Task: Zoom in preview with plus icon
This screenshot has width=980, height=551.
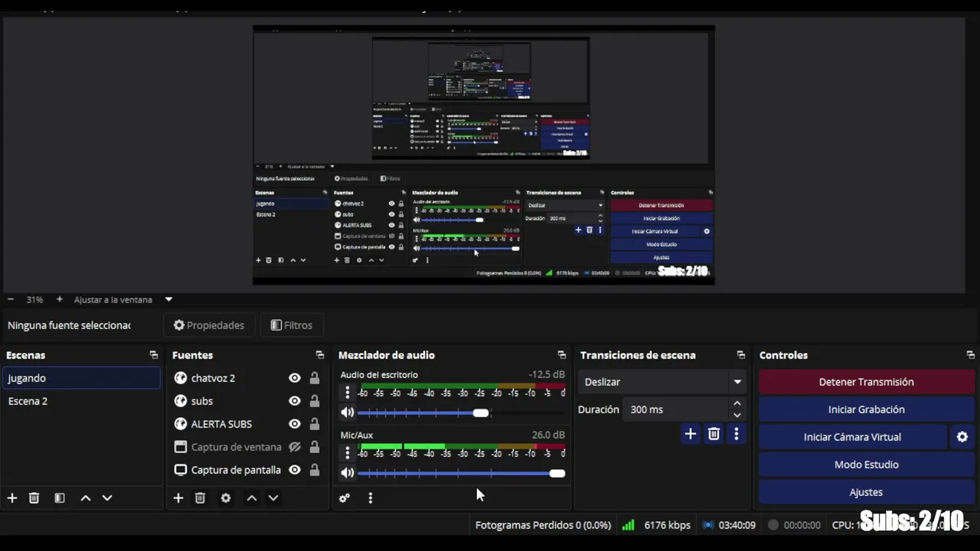Action: (x=59, y=300)
